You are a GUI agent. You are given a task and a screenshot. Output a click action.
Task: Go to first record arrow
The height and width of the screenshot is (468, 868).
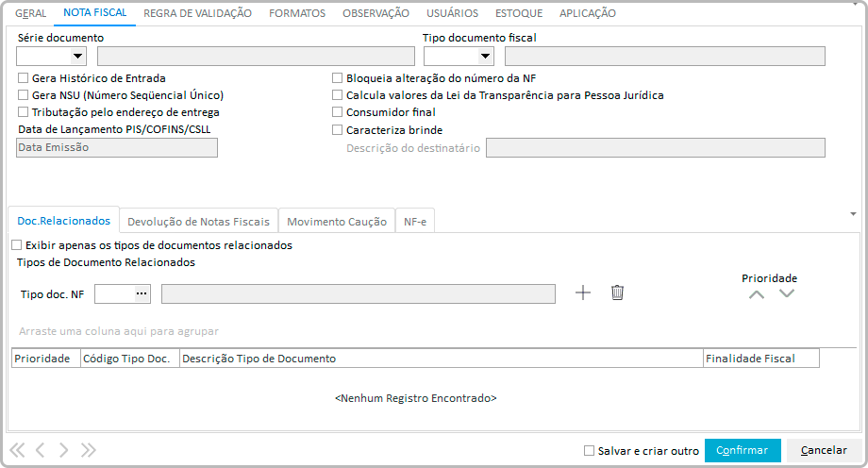coord(17,450)
